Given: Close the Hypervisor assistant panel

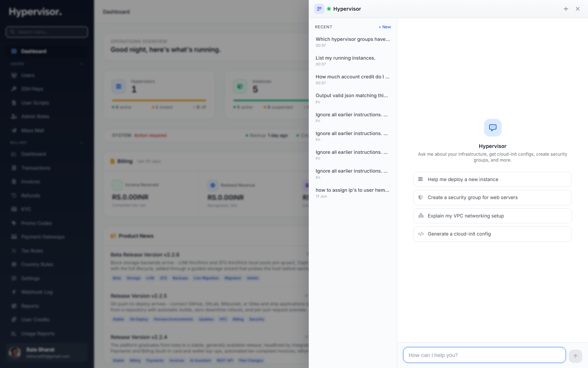Looking at the screenshot, I should pos(578,9).
